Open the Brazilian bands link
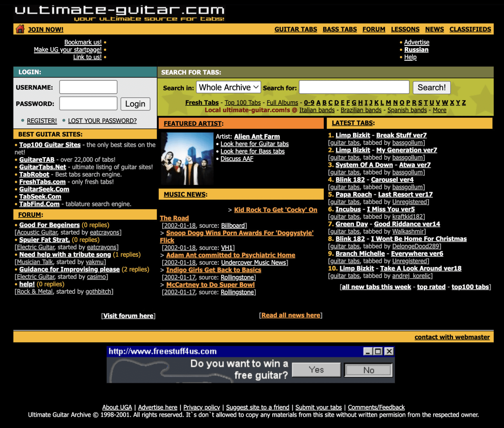The width and height of the screenshot is (504, 428). tap(361, 110)
